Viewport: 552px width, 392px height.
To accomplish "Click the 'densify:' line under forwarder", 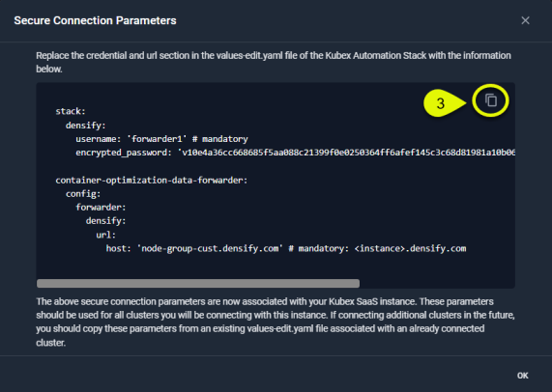I will click(105, 221).
